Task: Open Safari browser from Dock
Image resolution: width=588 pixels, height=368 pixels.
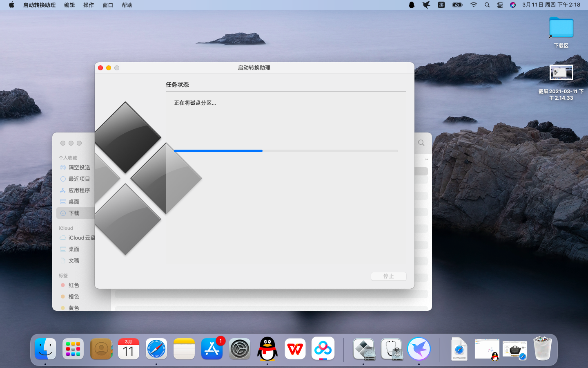Action: point(156,349)
